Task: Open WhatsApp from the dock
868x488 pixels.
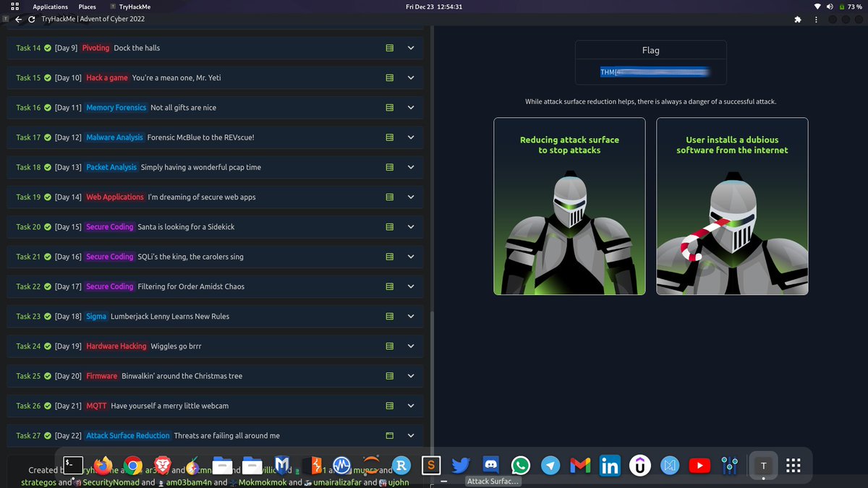Action: 520,466
